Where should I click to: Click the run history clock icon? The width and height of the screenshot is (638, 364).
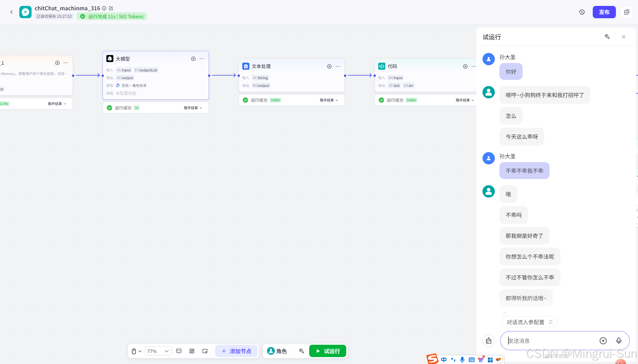[582, 12]
